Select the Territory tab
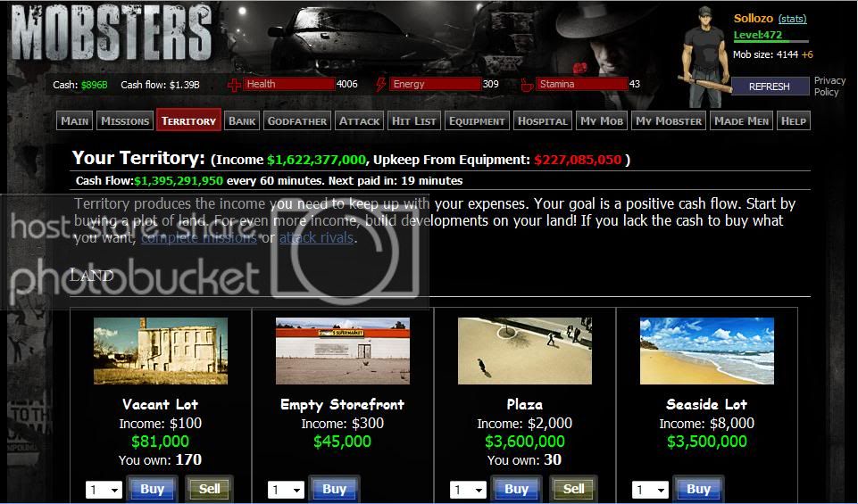The image size is (858, 504). tap(188, 120)
